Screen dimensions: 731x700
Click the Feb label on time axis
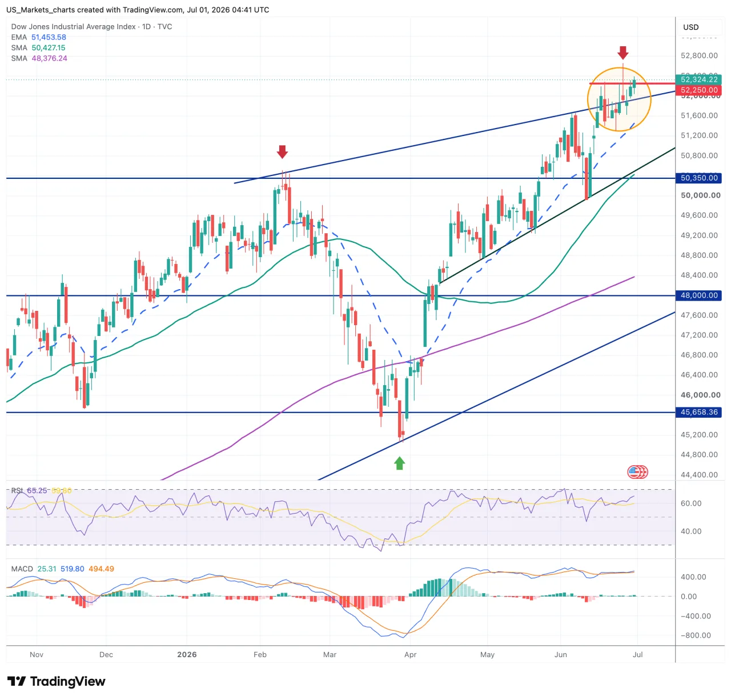[x=260, y=655]
